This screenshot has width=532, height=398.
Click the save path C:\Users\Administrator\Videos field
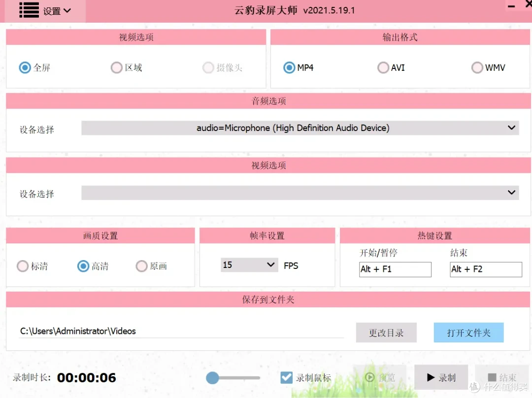(181, 331)
